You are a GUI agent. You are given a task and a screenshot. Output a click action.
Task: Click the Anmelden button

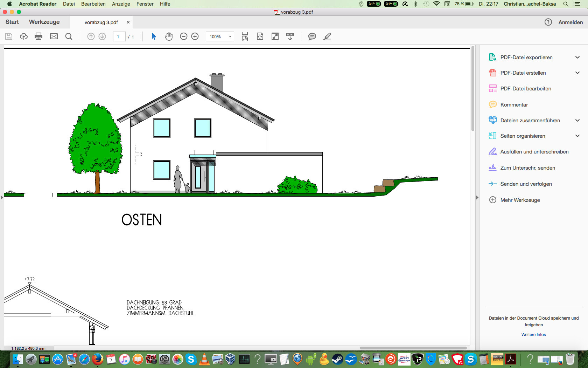point(570,22)
